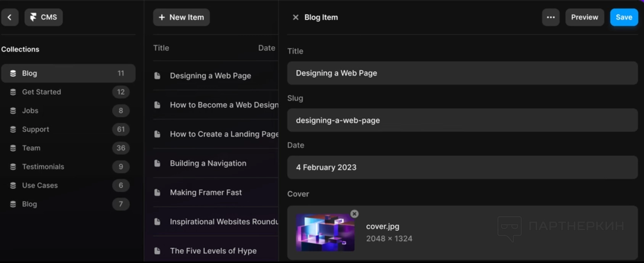Click document icon beside Making Framer Fast
644x263 pixels.
point(157,192)
